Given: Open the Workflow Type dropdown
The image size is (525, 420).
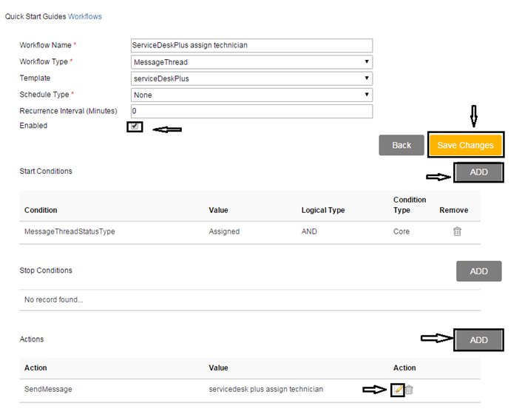Looking at the screenshot, I should point(251,62).
